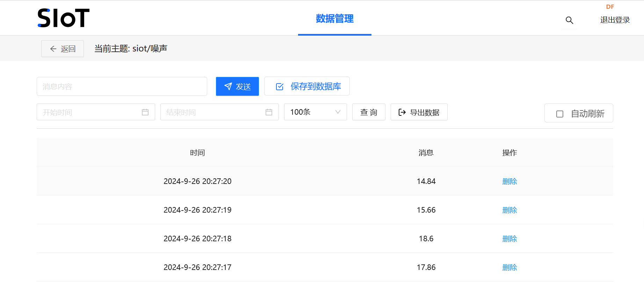Click the 消息 column header

point(426,152)
